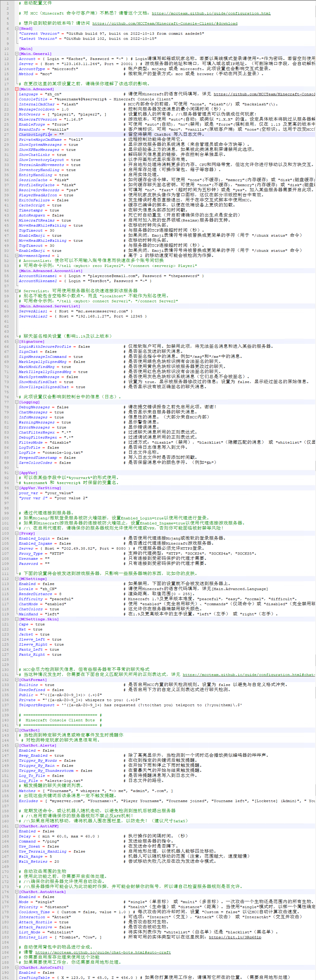Open the Minecraft-Console-Client #download link
The width and height of the screenshot is (316, 980).
[165, 23]
